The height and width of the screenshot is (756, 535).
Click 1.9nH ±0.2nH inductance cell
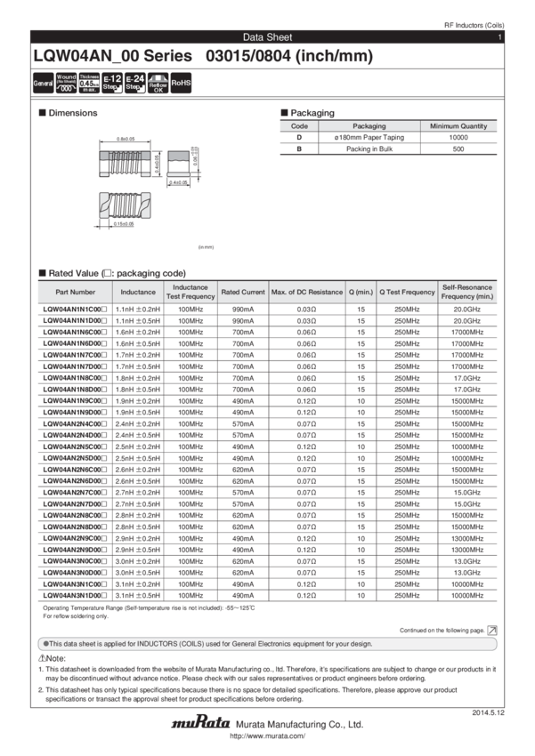[138, 401]
